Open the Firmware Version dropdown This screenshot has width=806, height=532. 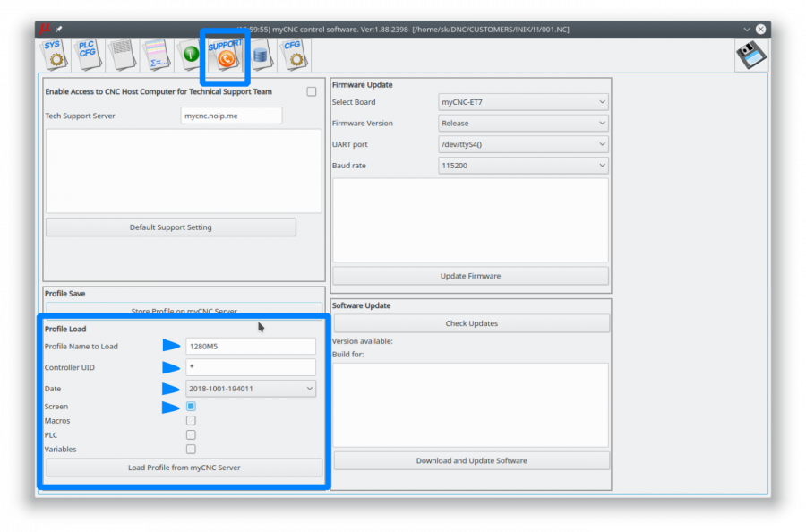click(x=523, y=124)
